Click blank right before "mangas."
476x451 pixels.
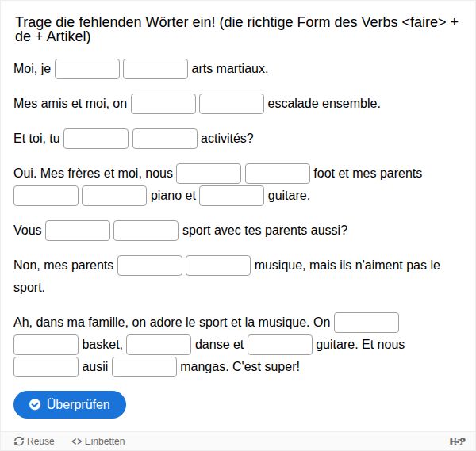(144, 367)
